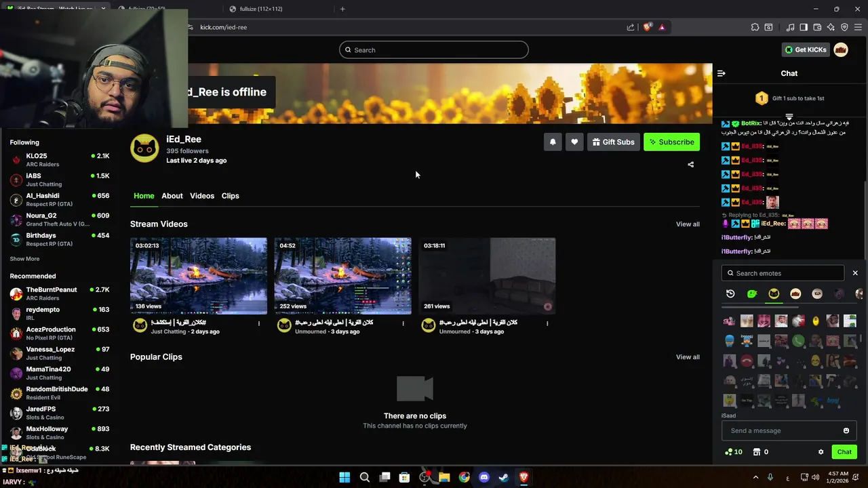This screenshot has width=868, height=488.
Task: Open Windows Start menu
Action: [x=344, y=477]
